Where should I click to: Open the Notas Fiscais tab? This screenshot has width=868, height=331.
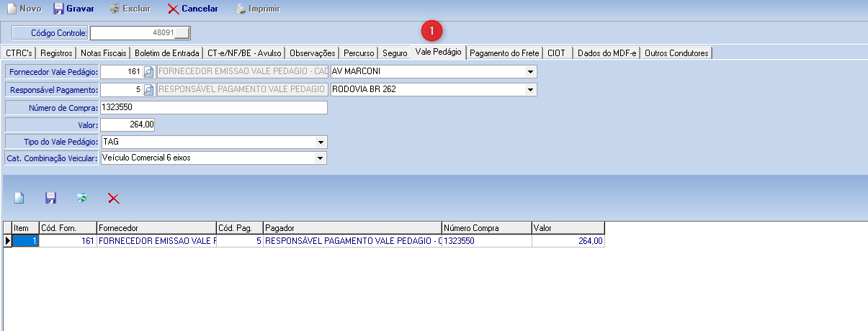pyautogui.click(x=104, y=53)
